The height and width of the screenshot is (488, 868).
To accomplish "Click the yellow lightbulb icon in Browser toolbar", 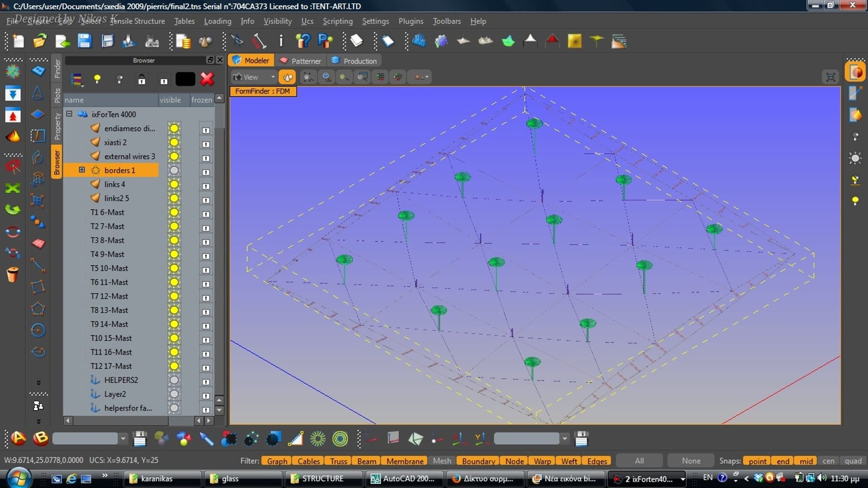I will click(x=97, y=79).
